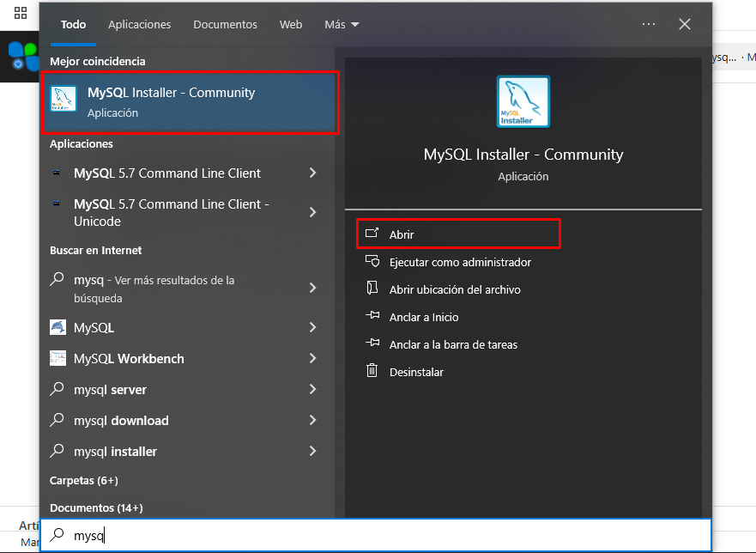The height and width of the screenshot is (553, 756).
Task: Click the magnifier icon in the search box
Action: (x=57, y=534)
